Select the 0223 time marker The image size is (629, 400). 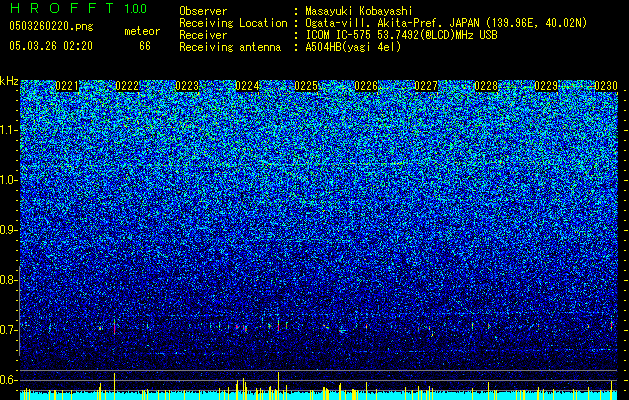coord(187,86)
